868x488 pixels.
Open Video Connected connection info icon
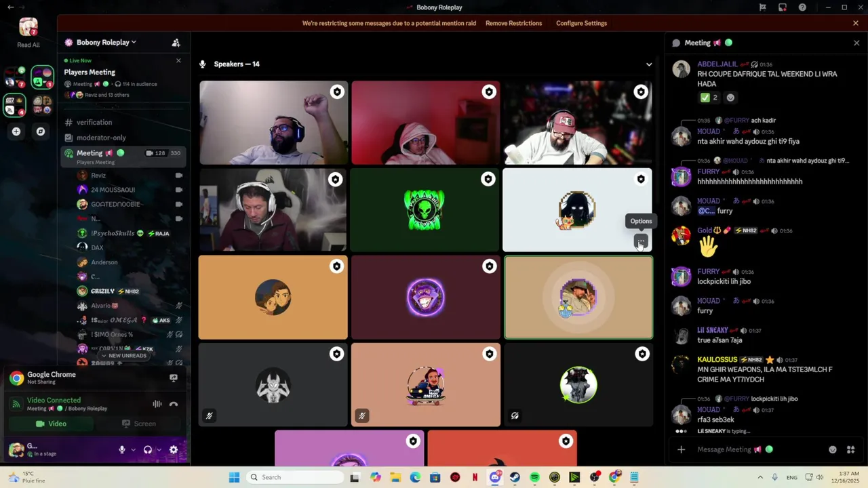pyautogui.click(x=16, y=404)
